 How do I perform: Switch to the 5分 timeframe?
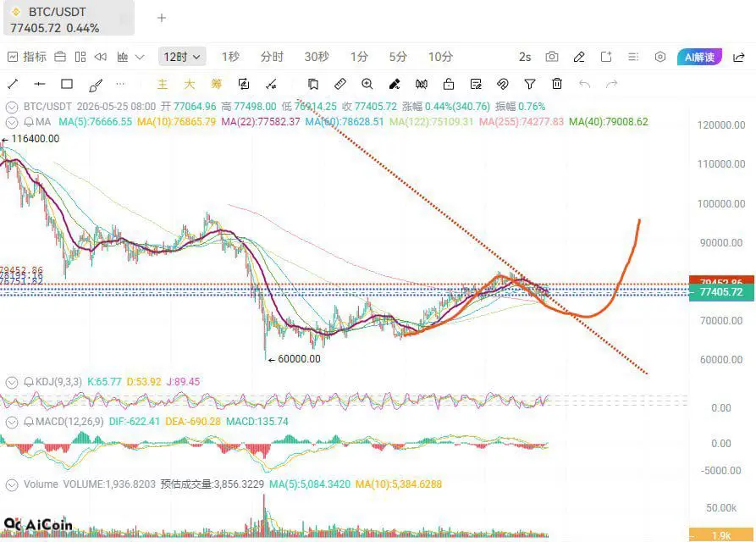coord(398,57)
